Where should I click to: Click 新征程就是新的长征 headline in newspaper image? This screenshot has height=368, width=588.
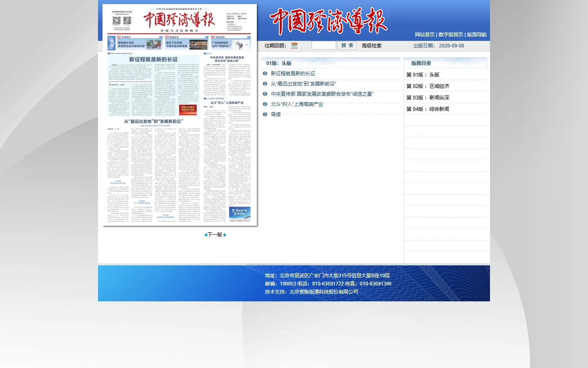154,60
